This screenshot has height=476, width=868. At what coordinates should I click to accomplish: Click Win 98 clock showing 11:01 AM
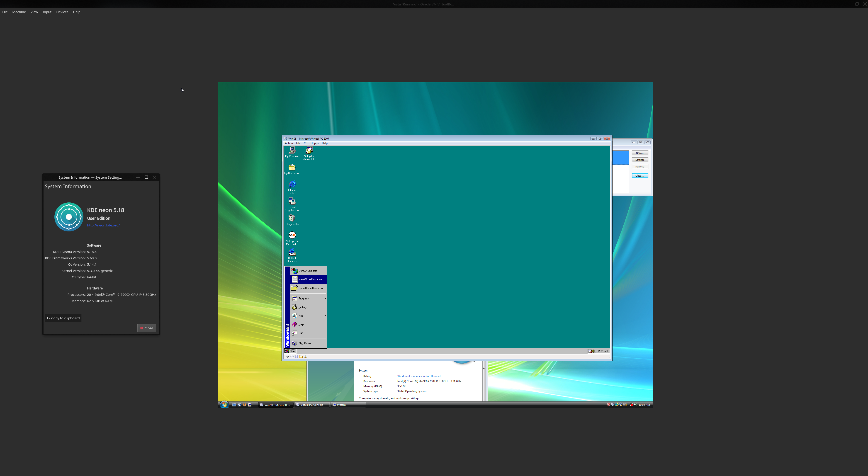pyautogui.click(x=603, y=351)
